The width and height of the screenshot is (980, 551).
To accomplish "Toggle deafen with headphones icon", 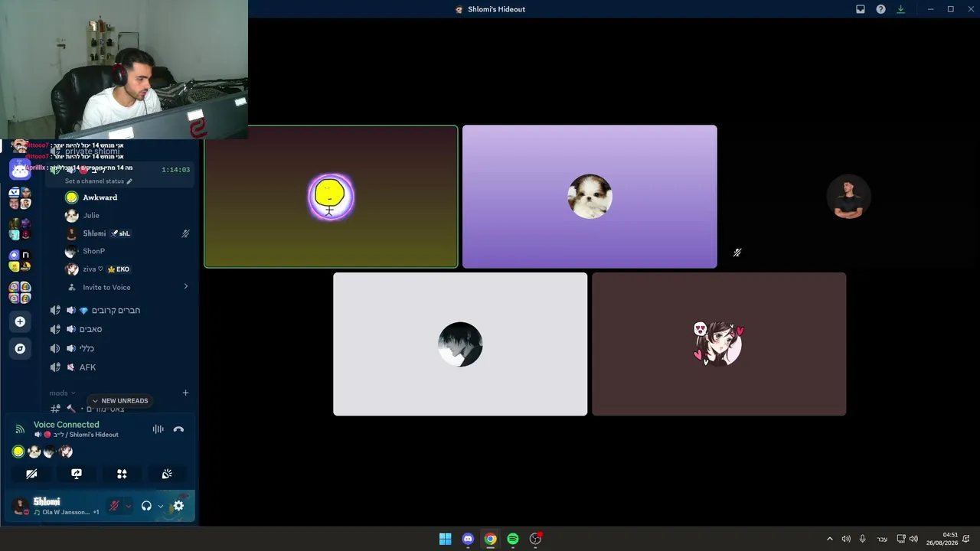I will click(146, 506).
